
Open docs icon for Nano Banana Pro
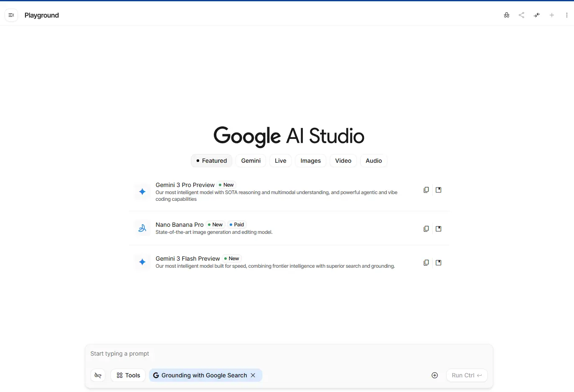tap(438, 229)
